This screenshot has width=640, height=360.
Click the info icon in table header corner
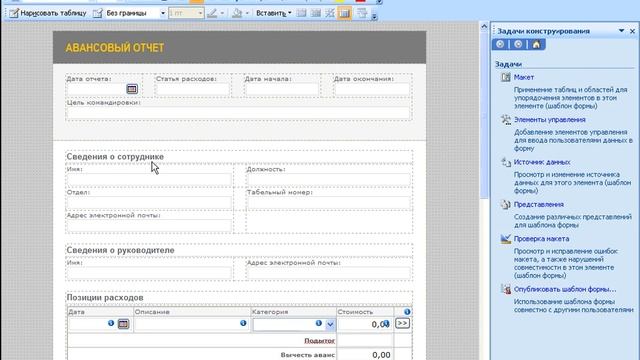coord(407,312)
